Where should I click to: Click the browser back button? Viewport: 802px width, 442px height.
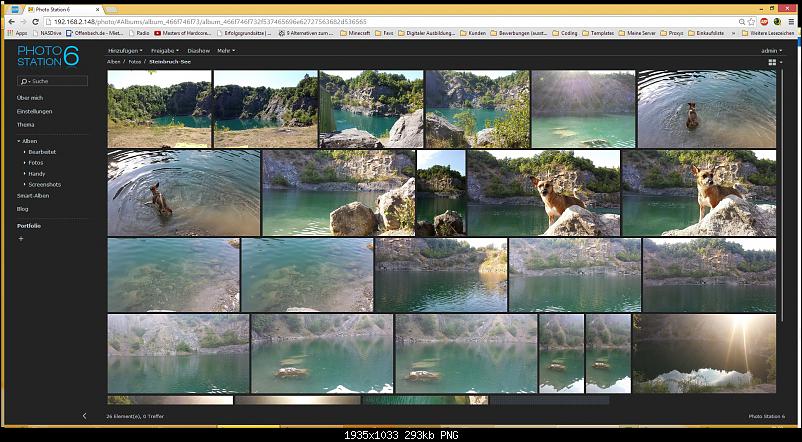coord(12,21)
